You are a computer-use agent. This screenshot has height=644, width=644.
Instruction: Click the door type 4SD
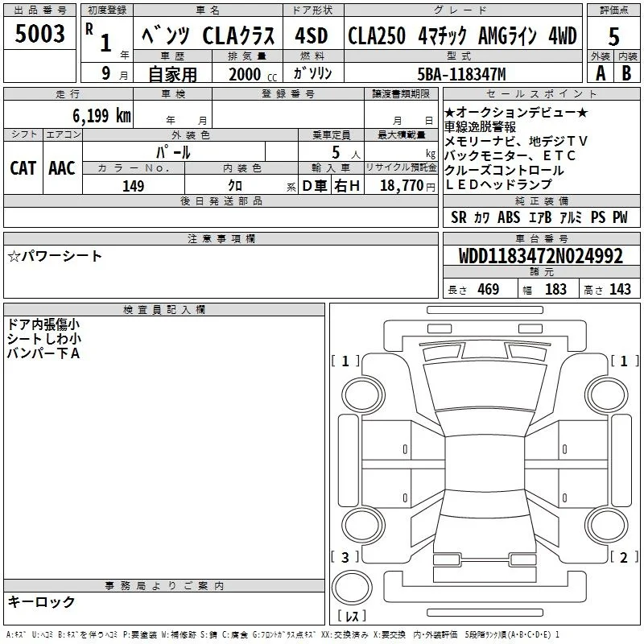pos(312,35)
